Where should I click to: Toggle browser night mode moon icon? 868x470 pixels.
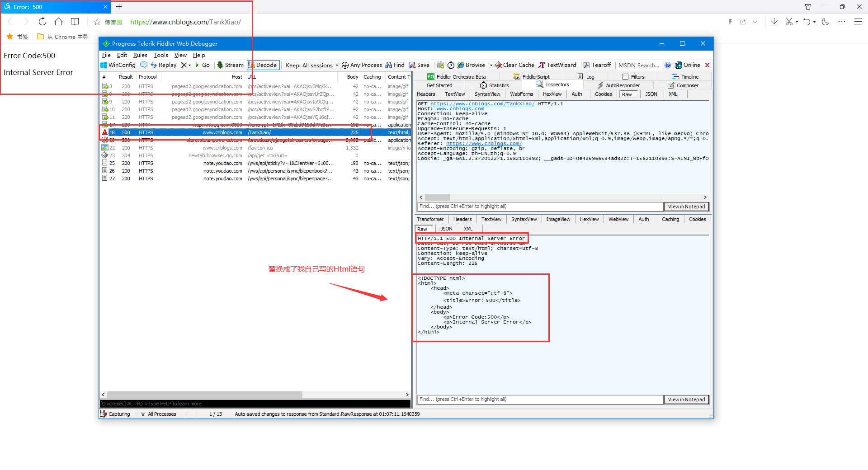coord(826,22)
